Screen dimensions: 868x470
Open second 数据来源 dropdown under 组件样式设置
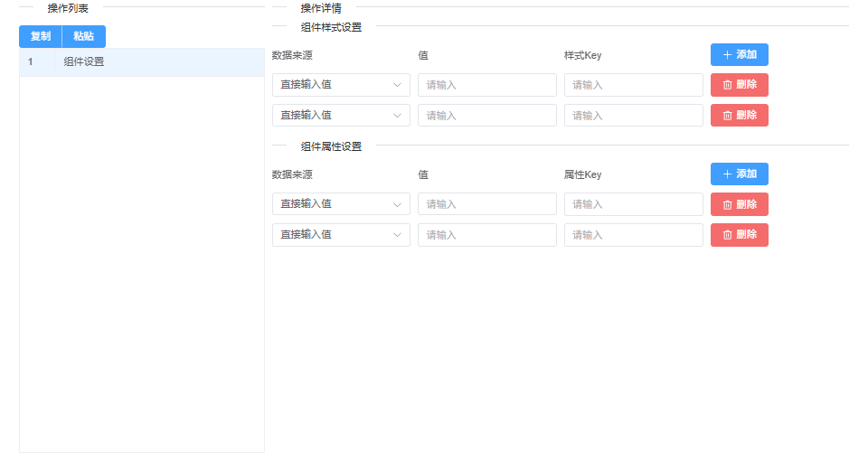pos(341,115)
